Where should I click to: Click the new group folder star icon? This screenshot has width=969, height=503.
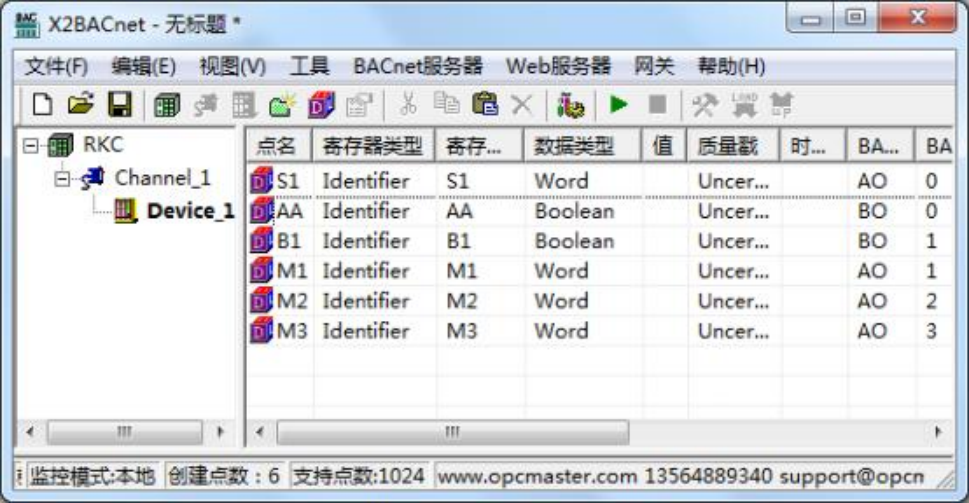[x=282, y=105]
